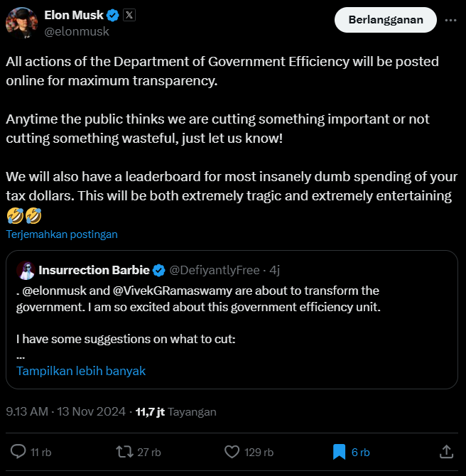466x476 pixels.
Task: Open the @elonmusk handle link
Action: point(77,31)
